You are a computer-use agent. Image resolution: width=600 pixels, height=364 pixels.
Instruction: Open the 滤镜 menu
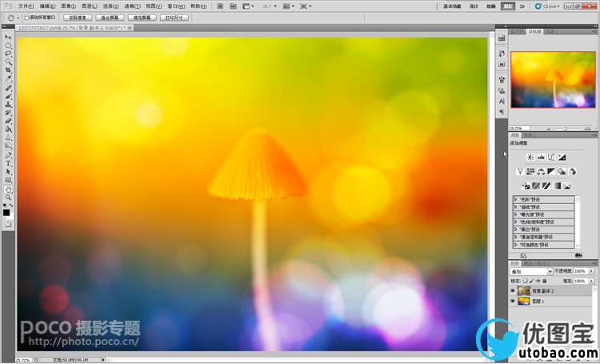click(127, 6)
